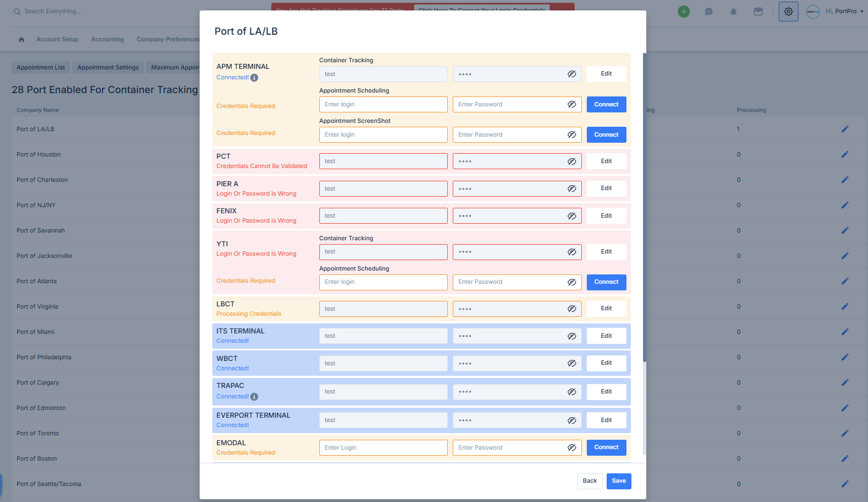Show APM Terminal Container Tracking password

pyautogui.click(x=572, y=74)
